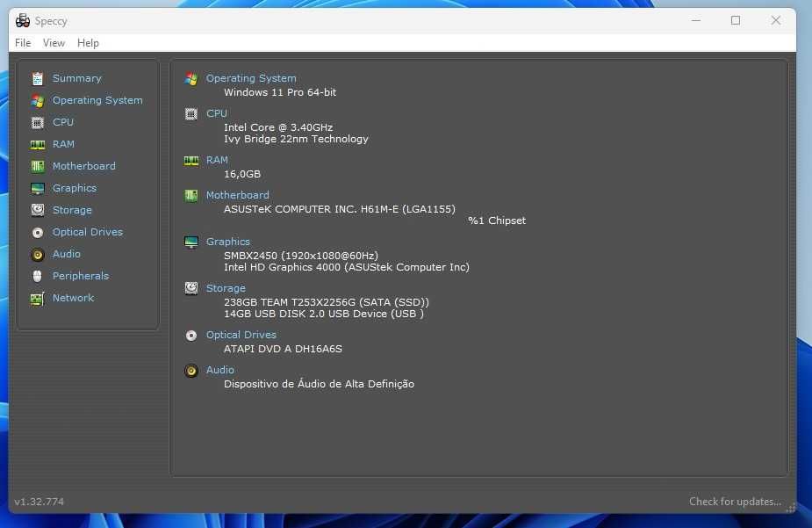Screen dimensions: 812x528
Task: Select Optical Drives in the sidebar
Action: coord(88,232)
